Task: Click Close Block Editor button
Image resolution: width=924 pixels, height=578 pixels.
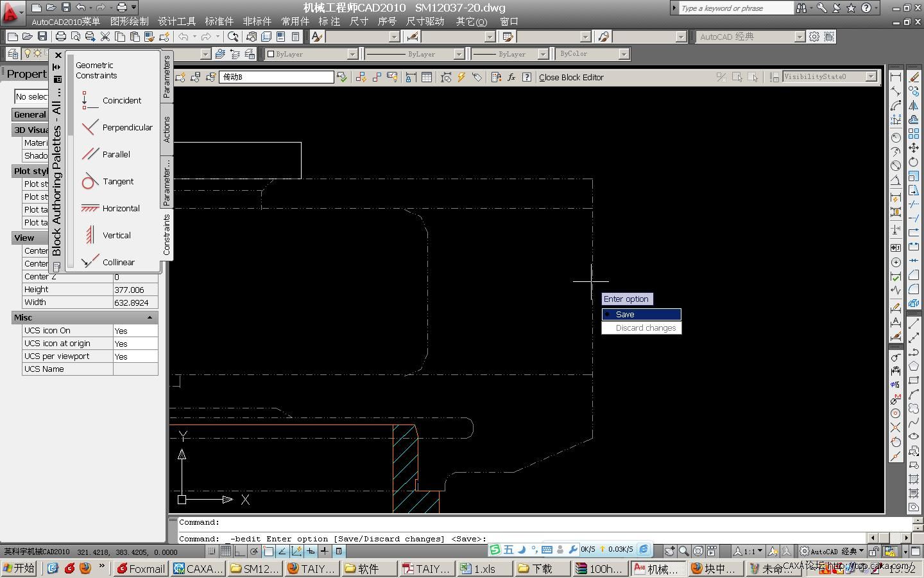Action: (571, 77)
